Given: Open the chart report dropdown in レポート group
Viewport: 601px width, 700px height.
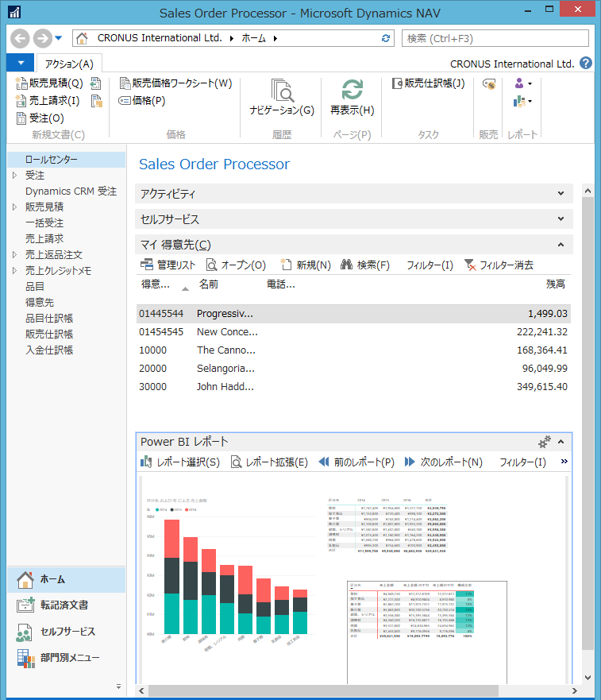Looking at the screenshot, I should pos(523,102).
